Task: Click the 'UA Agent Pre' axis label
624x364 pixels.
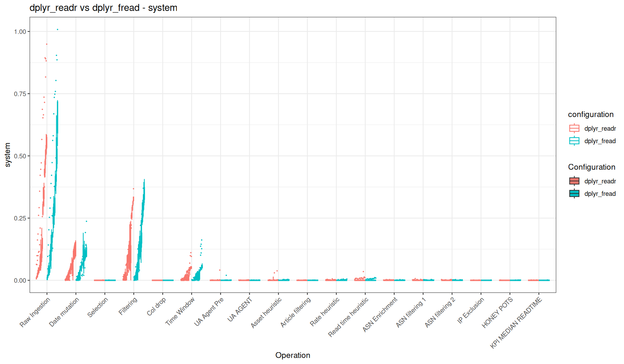Action: tap(209, 312)
